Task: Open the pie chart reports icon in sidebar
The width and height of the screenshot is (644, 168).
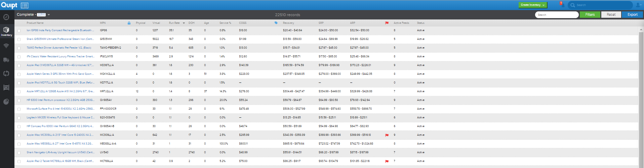Action: [6, 102]
